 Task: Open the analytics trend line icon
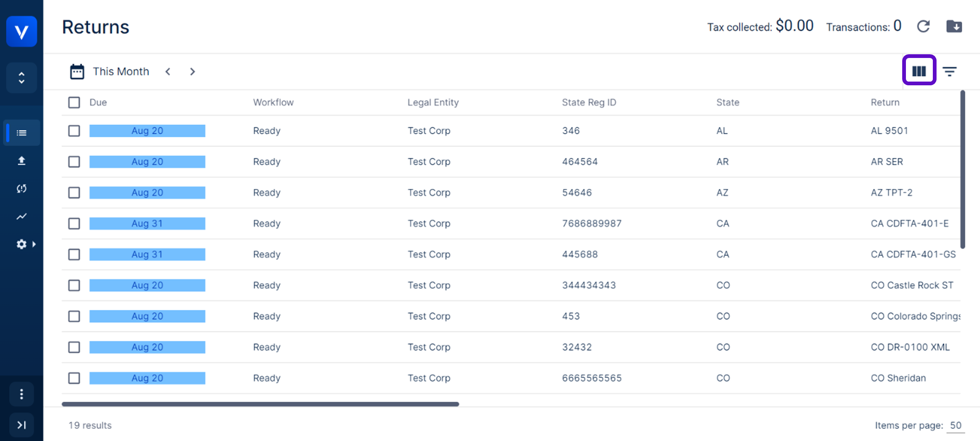22,216
